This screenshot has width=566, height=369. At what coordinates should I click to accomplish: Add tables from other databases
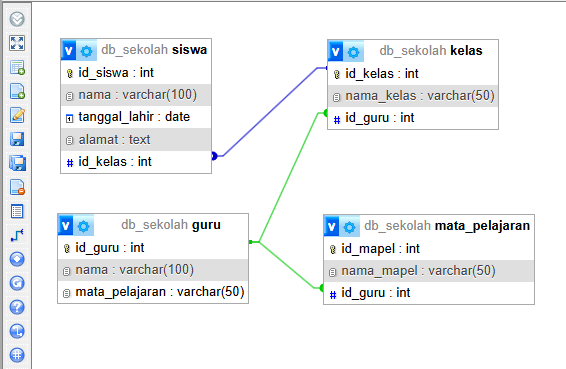tap(17, 67)
